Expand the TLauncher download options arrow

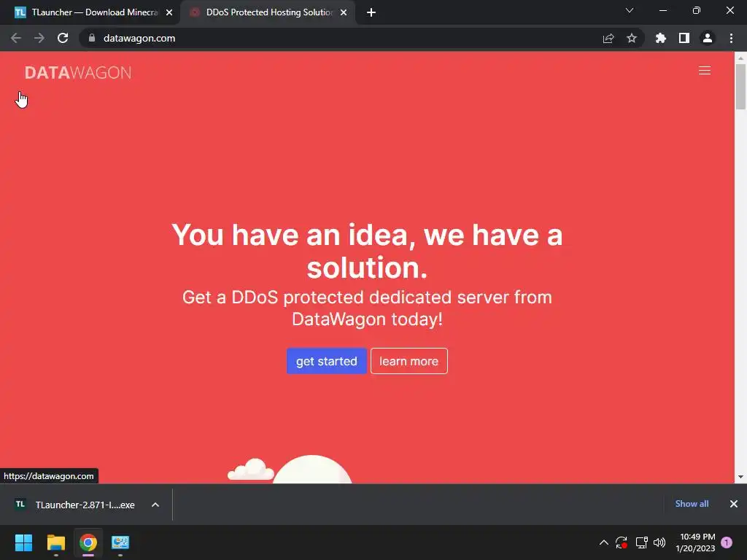tap(155, 505)
